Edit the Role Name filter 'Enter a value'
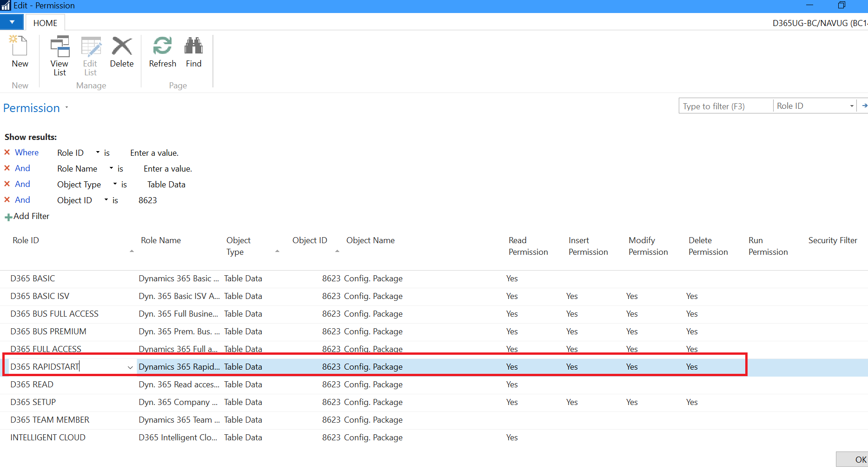The image size is (868, 471). point(168,169)
